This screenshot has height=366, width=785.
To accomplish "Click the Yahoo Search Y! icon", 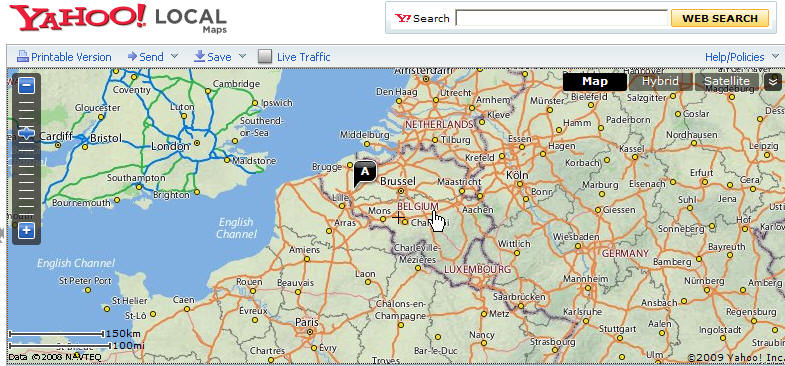I will 403,19.
